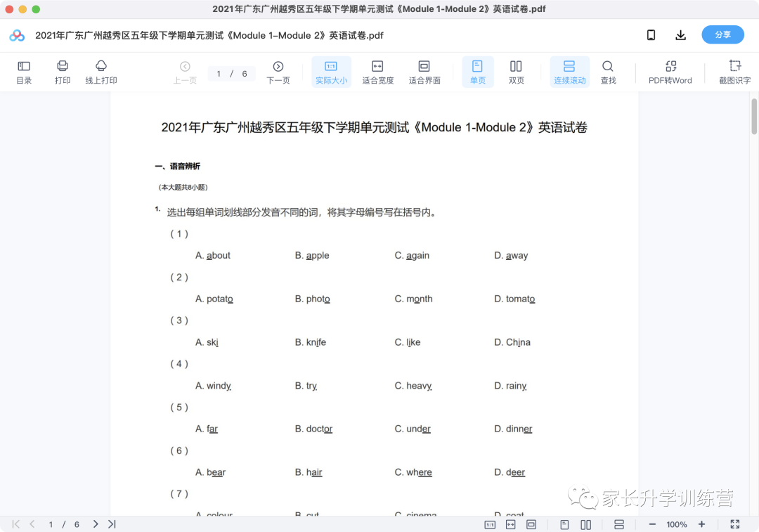
Task: Click option B. doctor
Action: pyautogui.click(x=313, y=429)
